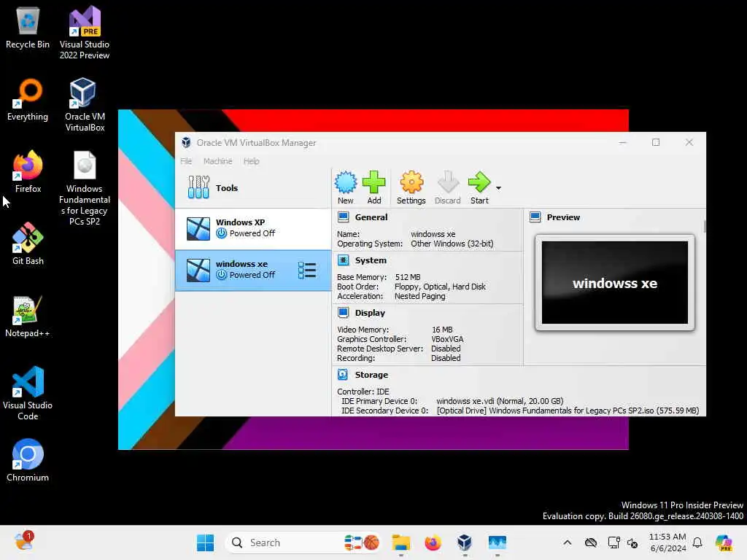Open the Machine menu
The width and height of the screenshot is (747, 560).
[217, 161]
